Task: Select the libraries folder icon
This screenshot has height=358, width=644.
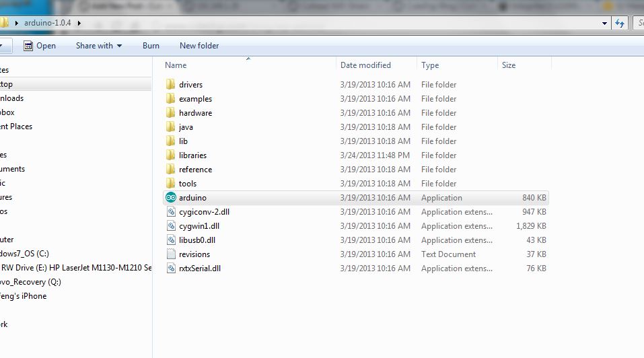Action: coord(170,155)
